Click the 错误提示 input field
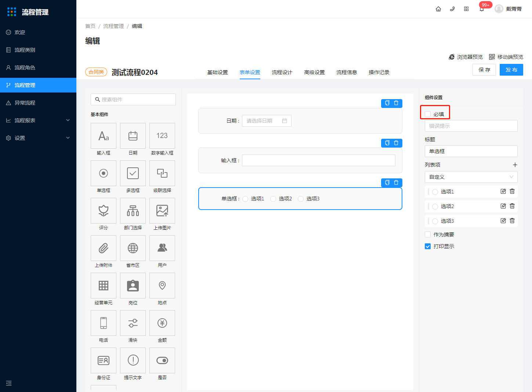Screen dimensions: 532x392 (471, 126)
